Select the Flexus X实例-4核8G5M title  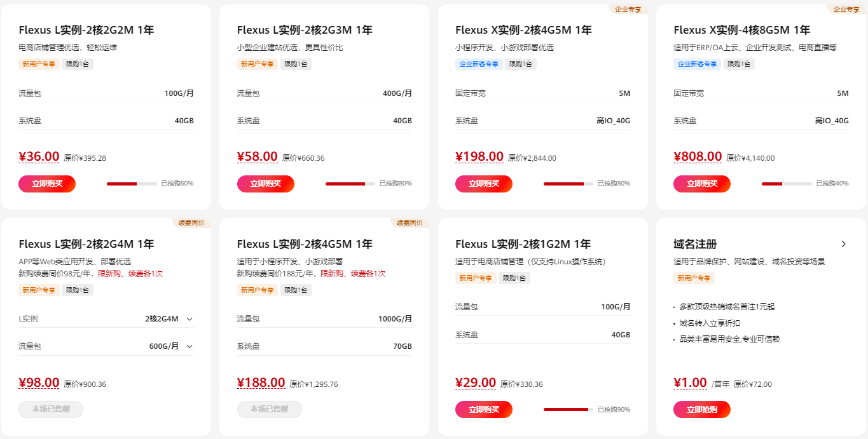tap(741, 29)
